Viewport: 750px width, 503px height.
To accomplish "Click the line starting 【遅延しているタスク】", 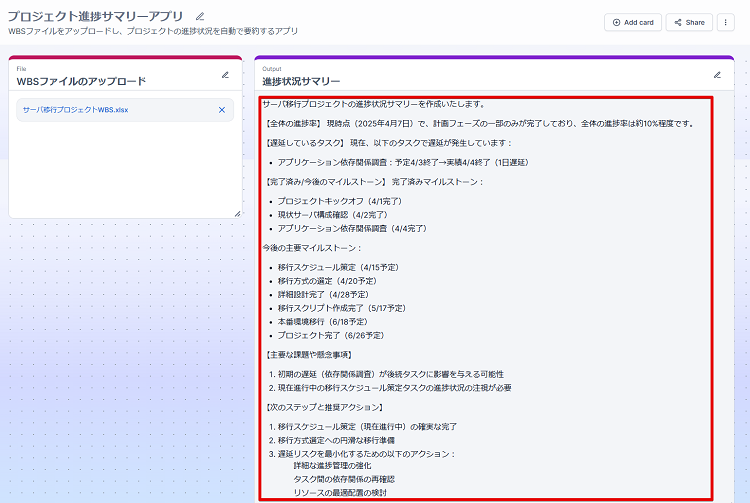I will (388, 143).
